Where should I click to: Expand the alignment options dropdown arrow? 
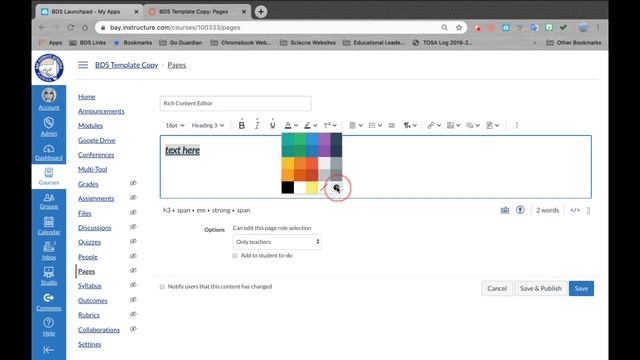click(360, 125)
